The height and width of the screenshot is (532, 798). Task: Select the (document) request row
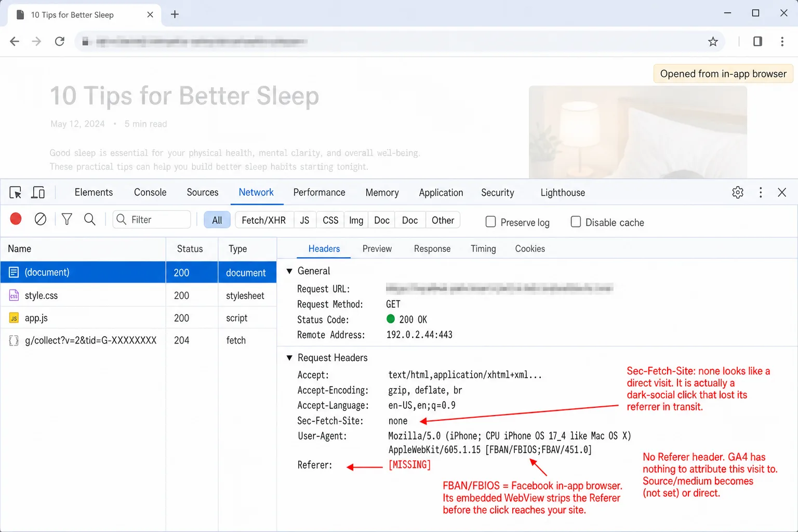pos(138,272)
